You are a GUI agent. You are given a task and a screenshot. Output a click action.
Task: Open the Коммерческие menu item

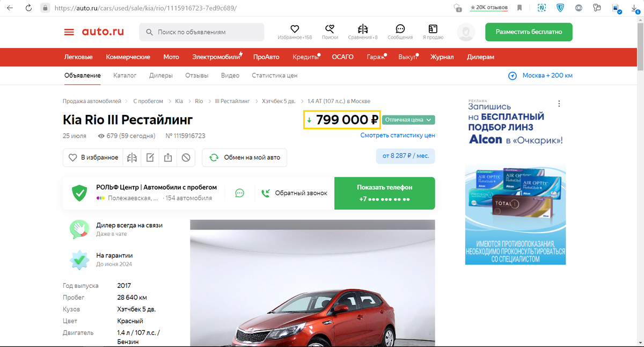[128, 57]
